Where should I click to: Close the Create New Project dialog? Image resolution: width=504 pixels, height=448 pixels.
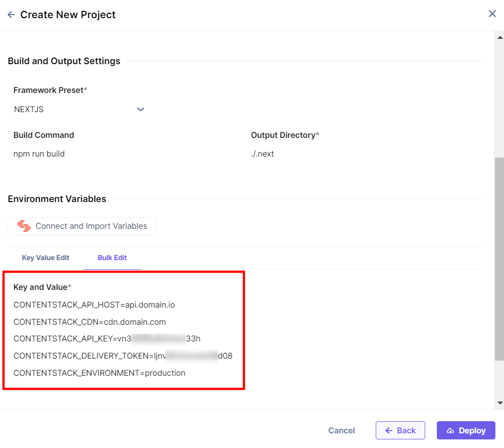point(492,14)
